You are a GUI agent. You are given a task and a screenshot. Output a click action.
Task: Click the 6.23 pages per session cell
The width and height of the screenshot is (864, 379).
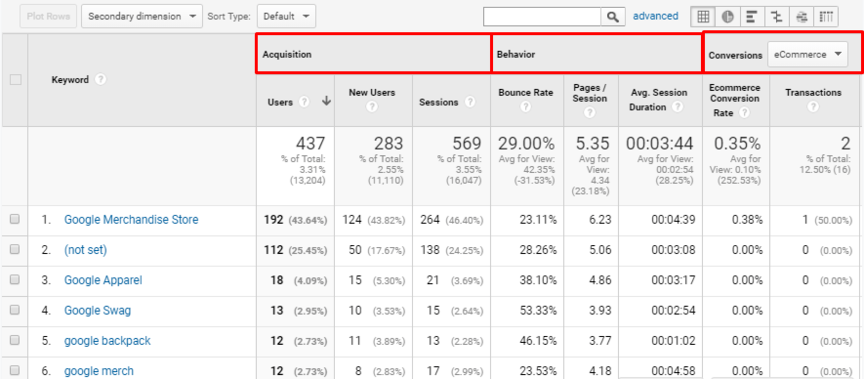[x=600, y=219]
